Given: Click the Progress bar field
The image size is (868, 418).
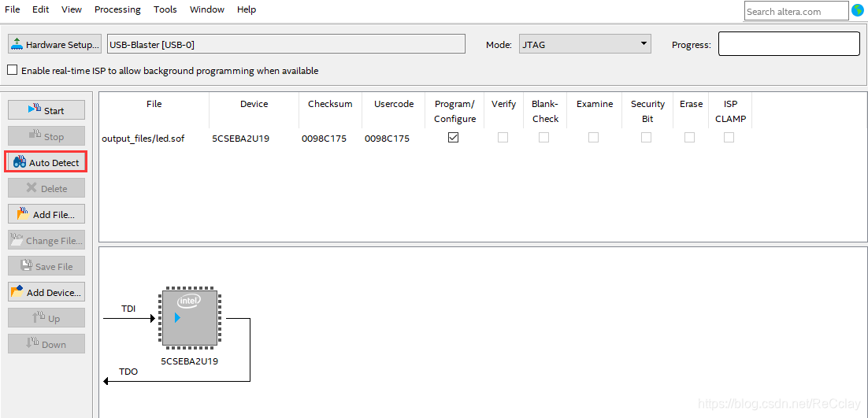Looking at the screenshot, I should 788,43.
